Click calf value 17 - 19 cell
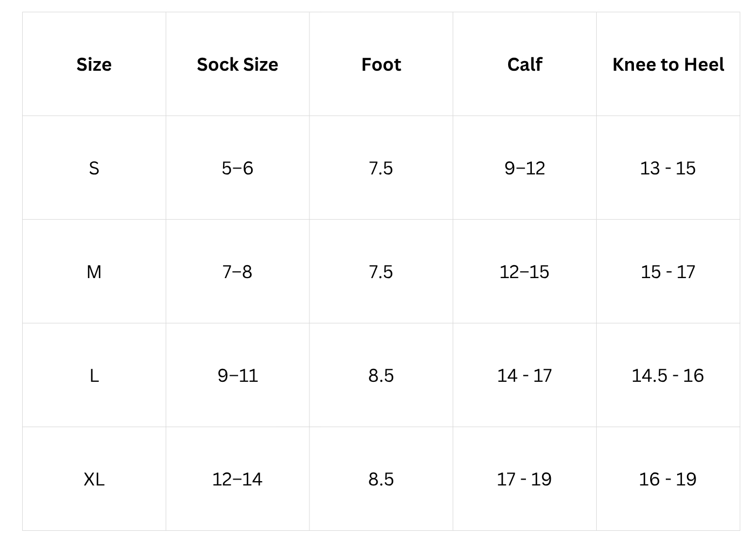Image resolution: width=756 pixels, height=540 pixels. point(524,479)
